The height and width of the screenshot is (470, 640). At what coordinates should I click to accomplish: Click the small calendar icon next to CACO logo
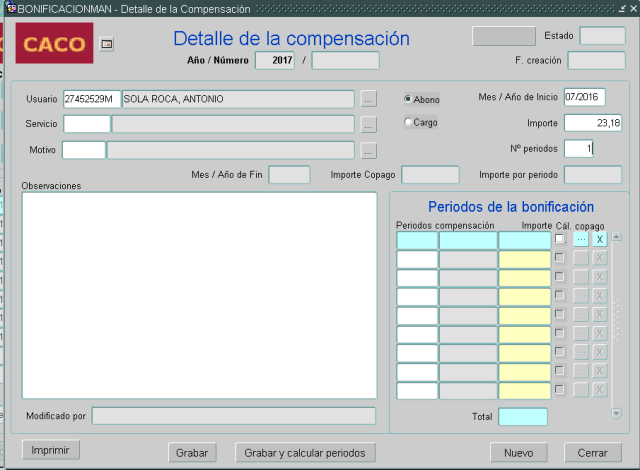click(x=107, y=44)
